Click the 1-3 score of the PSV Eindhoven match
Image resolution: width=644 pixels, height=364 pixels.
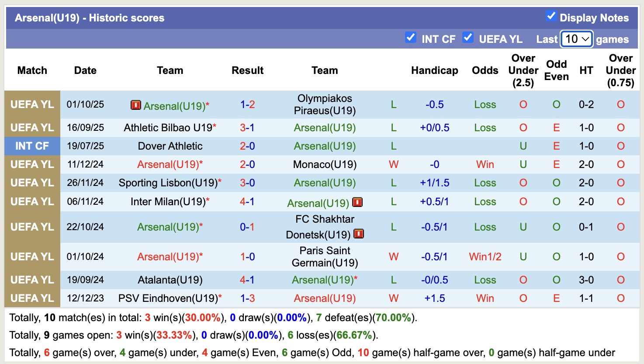247,298
